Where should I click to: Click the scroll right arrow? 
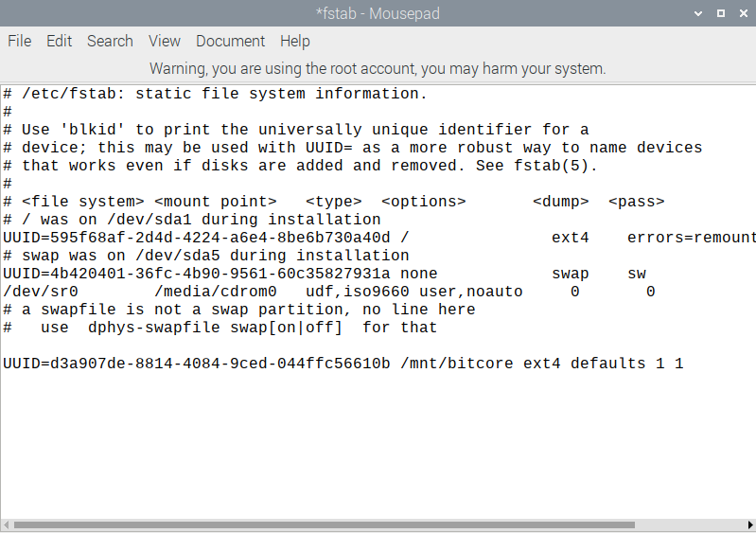point(750,524)
